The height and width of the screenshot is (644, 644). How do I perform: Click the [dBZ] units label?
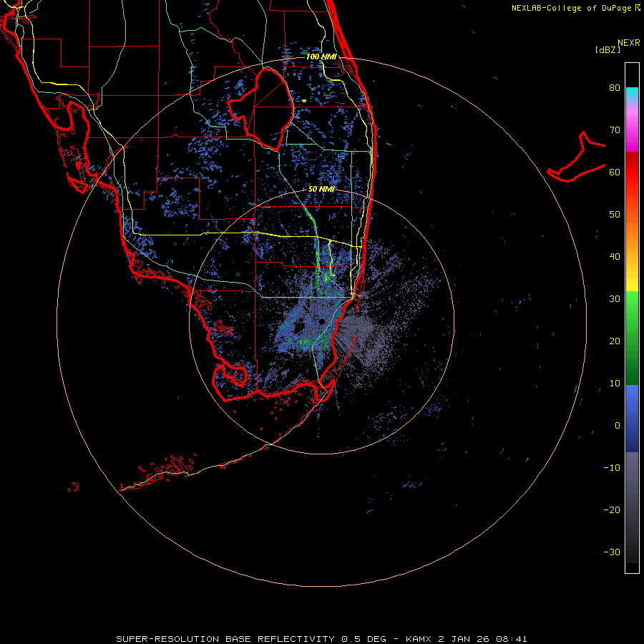pyautogui.click(x=608, y=50)
